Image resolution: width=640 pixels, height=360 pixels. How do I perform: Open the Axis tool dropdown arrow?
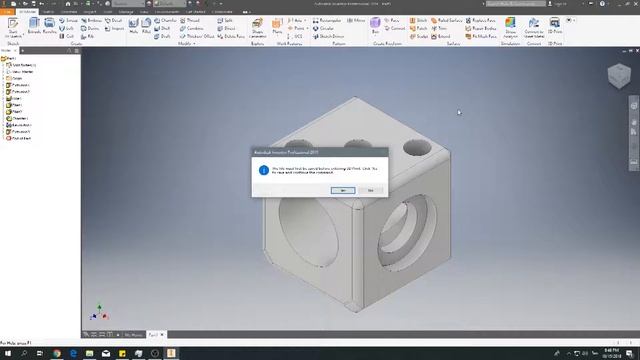[x=305, y=20]
